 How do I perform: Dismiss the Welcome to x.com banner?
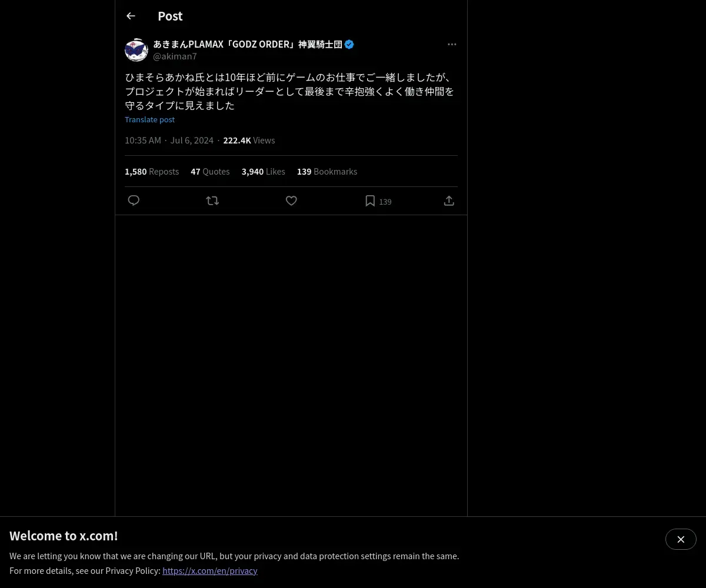(x=681, y=539)
